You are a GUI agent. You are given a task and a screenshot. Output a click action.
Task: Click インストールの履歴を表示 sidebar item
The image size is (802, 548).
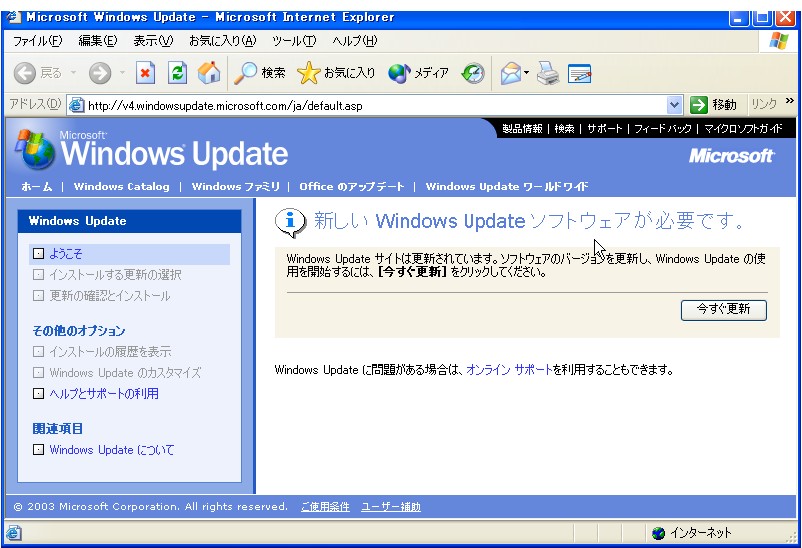coord(110,352)
